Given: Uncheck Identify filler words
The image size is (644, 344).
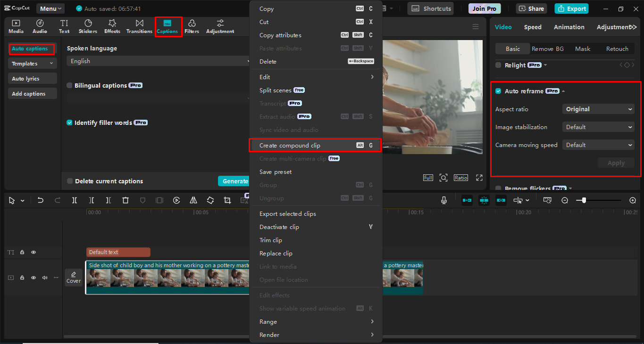Looking at the screenshot, I should 68,122.
